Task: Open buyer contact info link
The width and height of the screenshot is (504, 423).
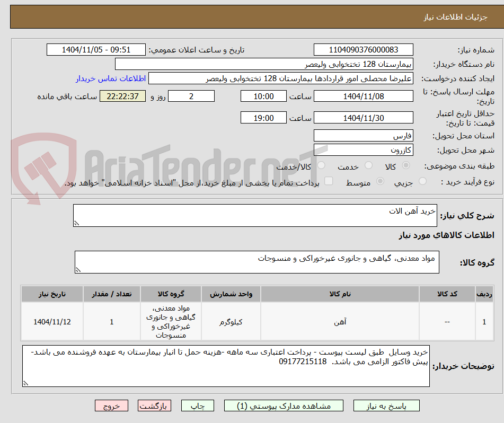Action: 111,78
